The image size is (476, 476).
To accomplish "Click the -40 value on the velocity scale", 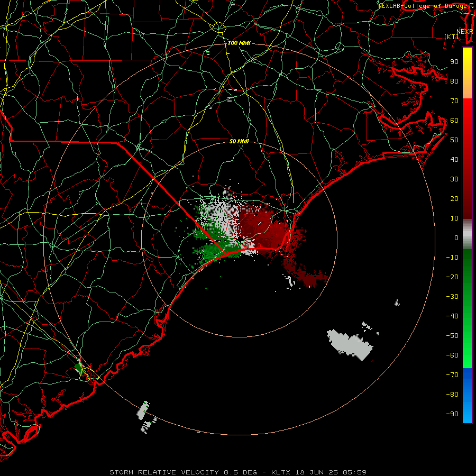I will coord(452,316).
